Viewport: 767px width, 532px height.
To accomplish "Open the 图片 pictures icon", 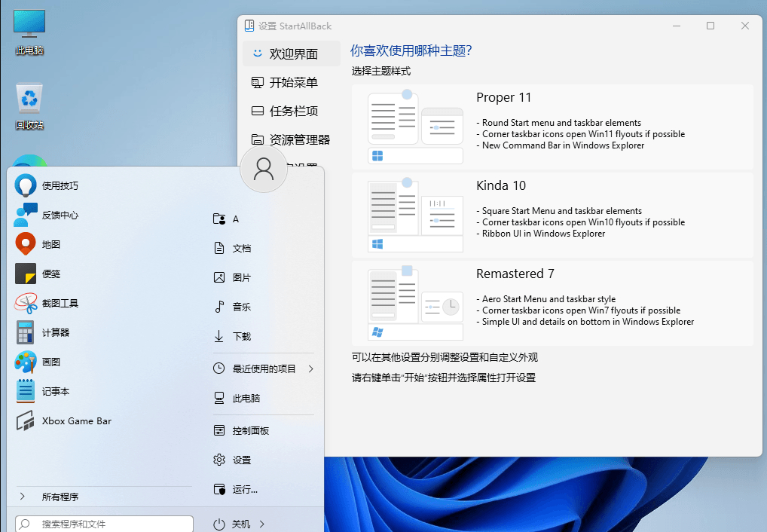I will click(219, 277).
